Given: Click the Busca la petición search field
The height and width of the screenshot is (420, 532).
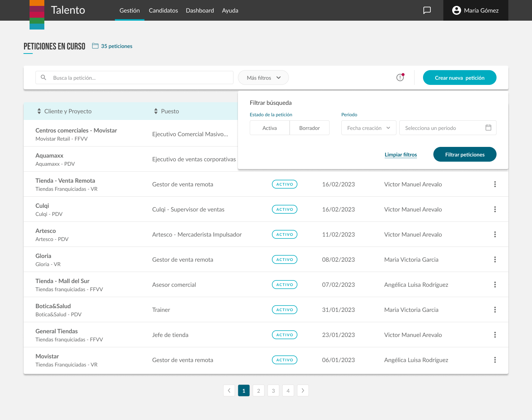Looking at the screenshot, I should click(140, 78).
